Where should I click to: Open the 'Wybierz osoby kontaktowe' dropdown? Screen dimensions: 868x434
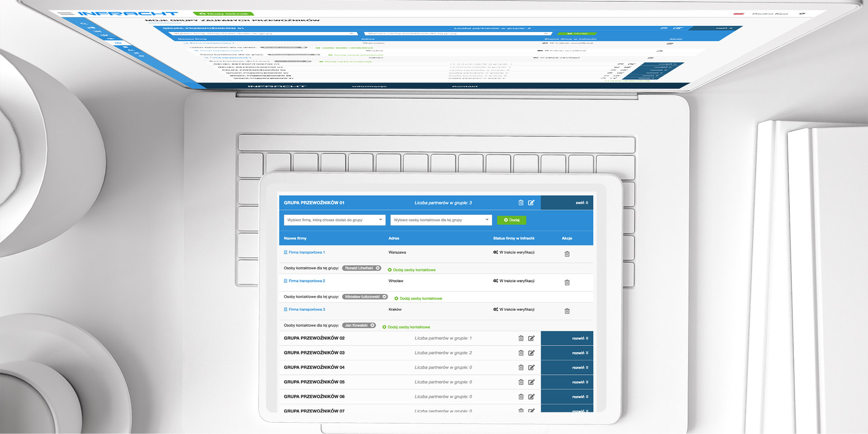(x=441, y=220)
